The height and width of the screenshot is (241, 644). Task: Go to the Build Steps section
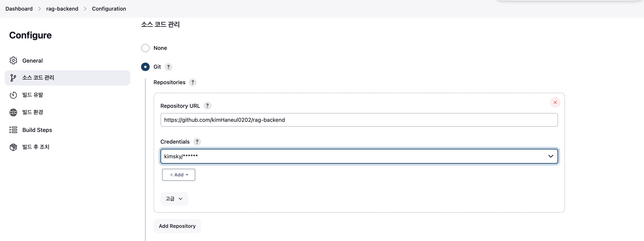click(x=68, y=130)
